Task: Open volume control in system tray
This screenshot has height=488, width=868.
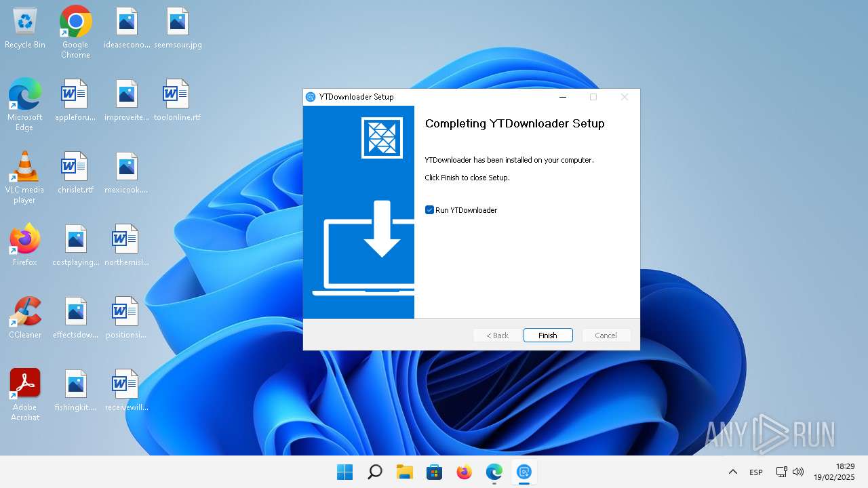Action: tap(798, 472)
